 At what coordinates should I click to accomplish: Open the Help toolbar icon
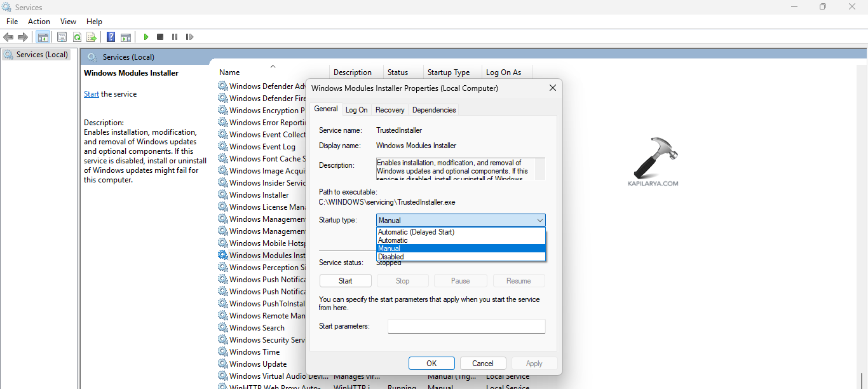[111, 38]
